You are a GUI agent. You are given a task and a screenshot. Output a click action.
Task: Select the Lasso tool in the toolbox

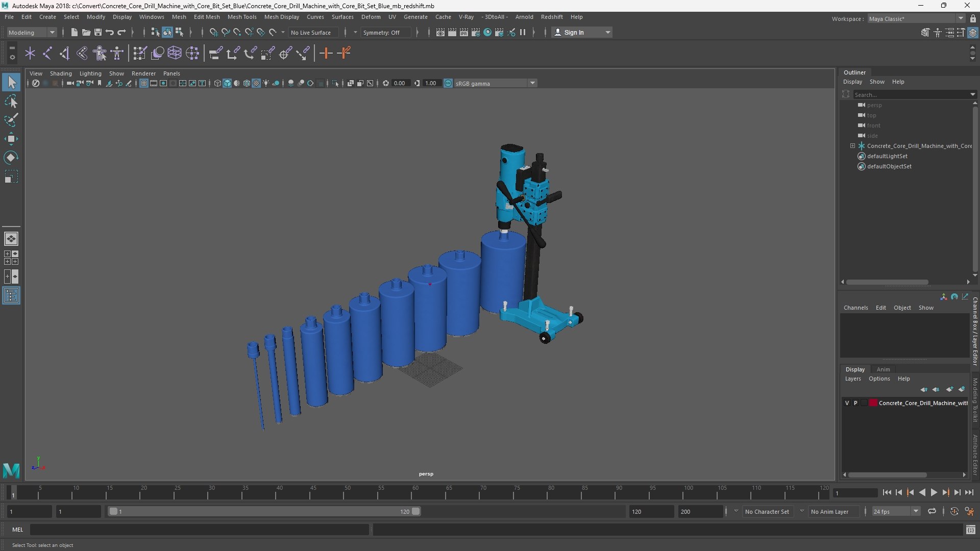pyautogui.click(x=11, y=101)
